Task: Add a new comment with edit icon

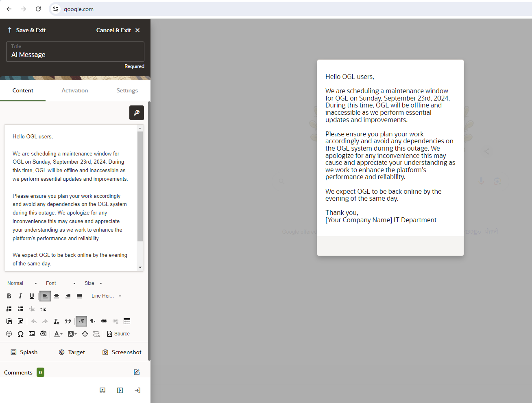Action: pyautogui.click(x=137, y=372)
